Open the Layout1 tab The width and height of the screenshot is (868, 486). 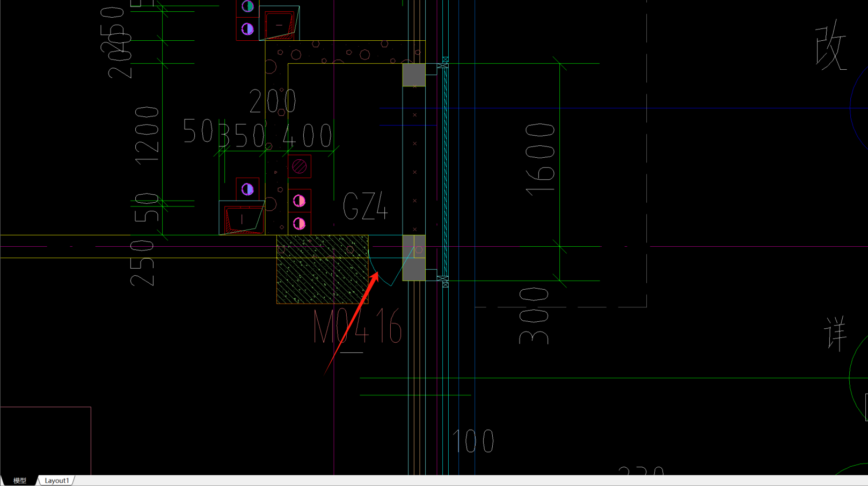click(57, 481)
